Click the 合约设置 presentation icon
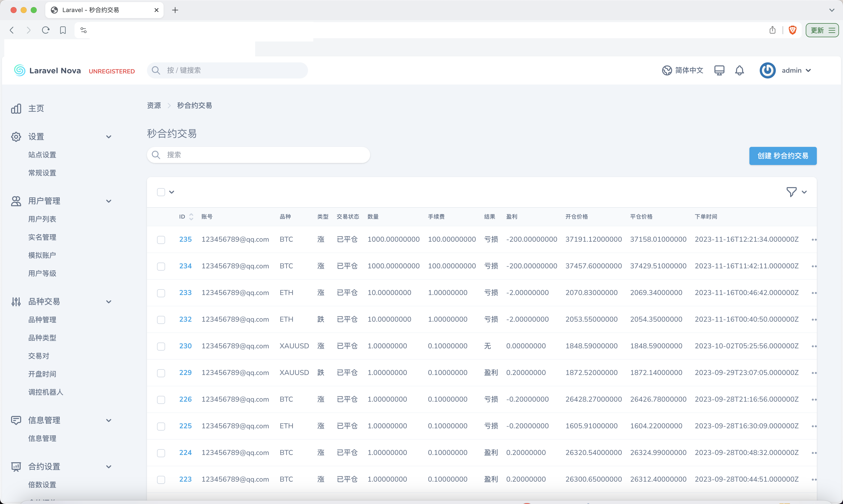This screenshot has height=504, width=843. tap(16, 467)
